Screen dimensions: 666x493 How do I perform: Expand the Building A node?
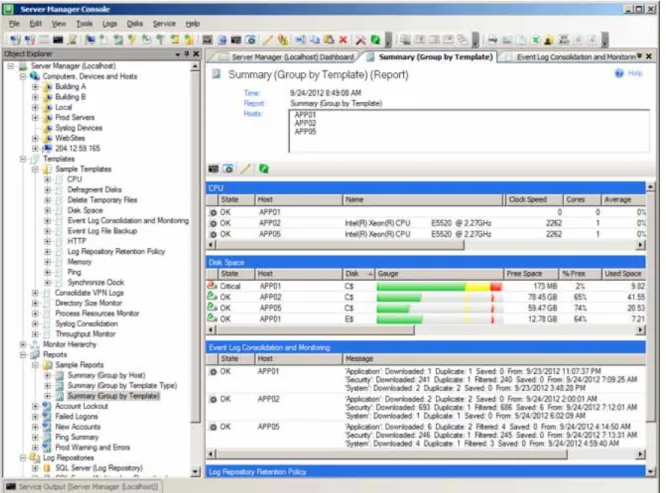[35, 87]
